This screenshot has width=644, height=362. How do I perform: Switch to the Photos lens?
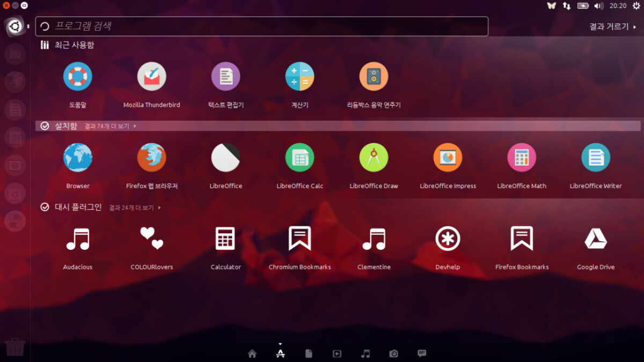394,353
